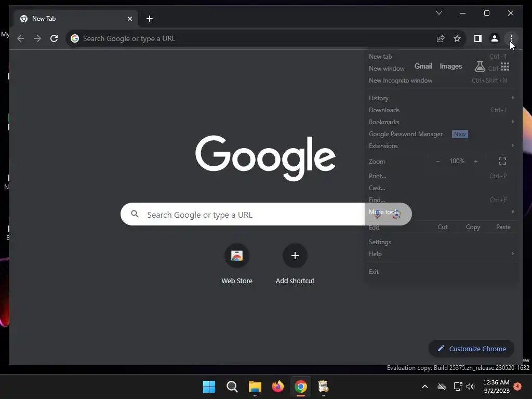Click the pencil Customize Chrome button
The image size is (532, 399).
(471, 349)
